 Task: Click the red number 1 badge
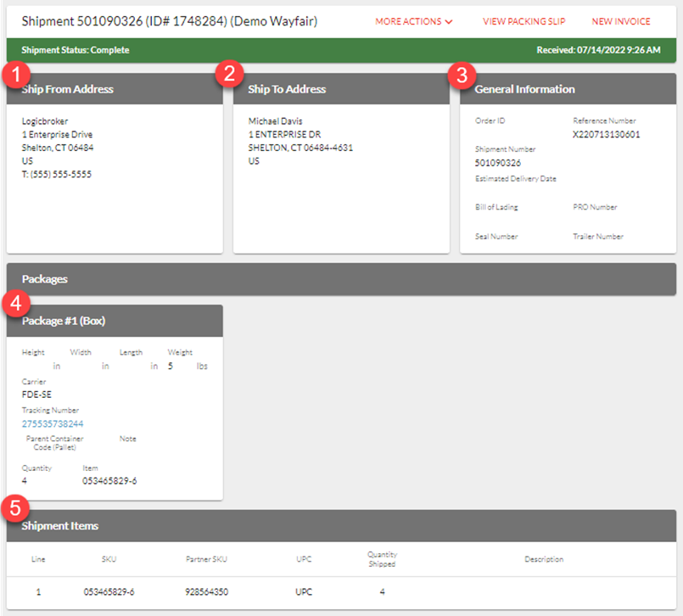[x=13, y=74]
